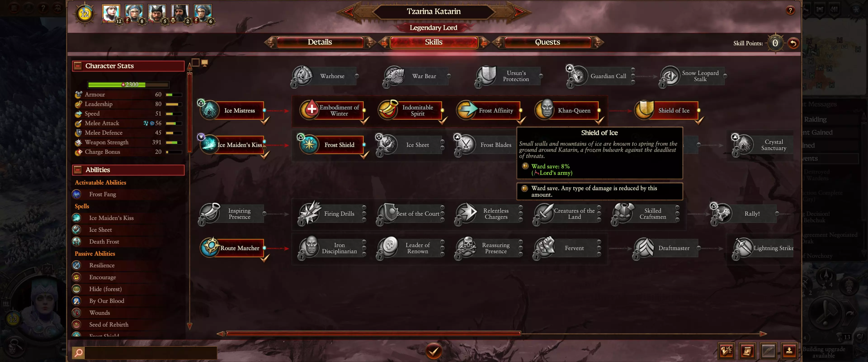Open the Quests tab

(547, 42)
